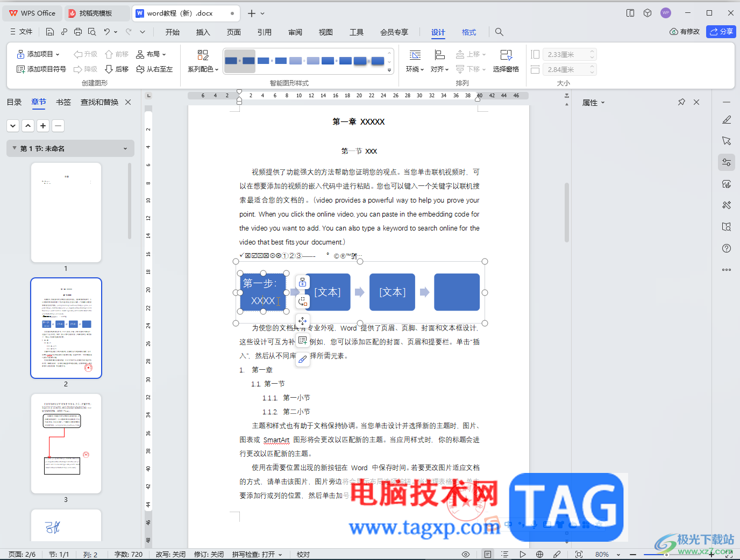Open print preview icon
The width and height of the screenshot is (740, 560).
pyautogui.click(x=92, y=32)
